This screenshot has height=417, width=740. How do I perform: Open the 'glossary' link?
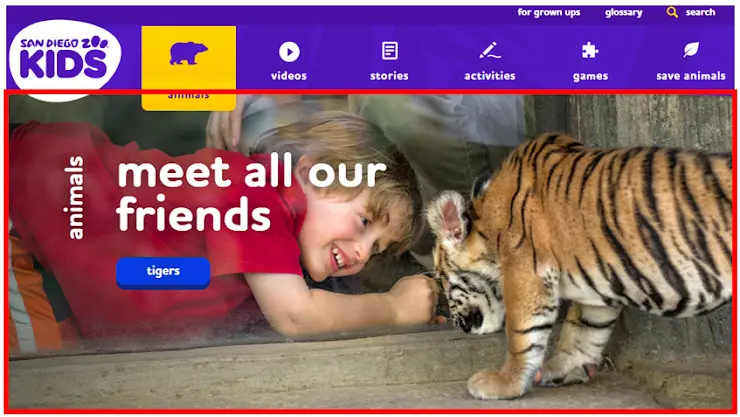pos(624,13)
